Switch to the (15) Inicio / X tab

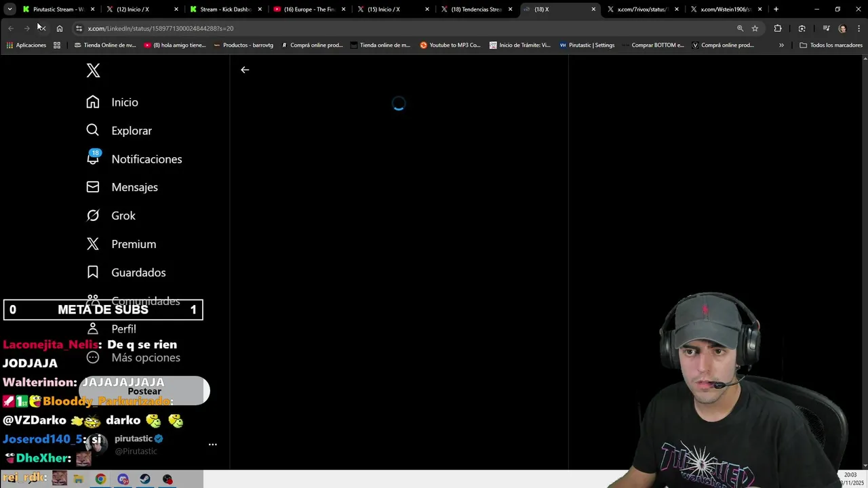pos(393,9)
